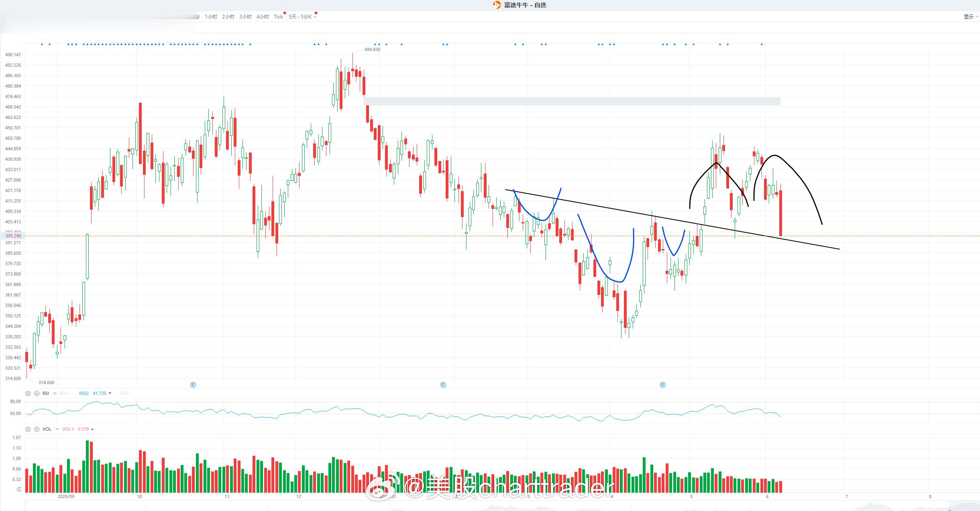Open the 显示 display options dropdown
This screenshot has height=511, width=980.
tap(971, 16)
